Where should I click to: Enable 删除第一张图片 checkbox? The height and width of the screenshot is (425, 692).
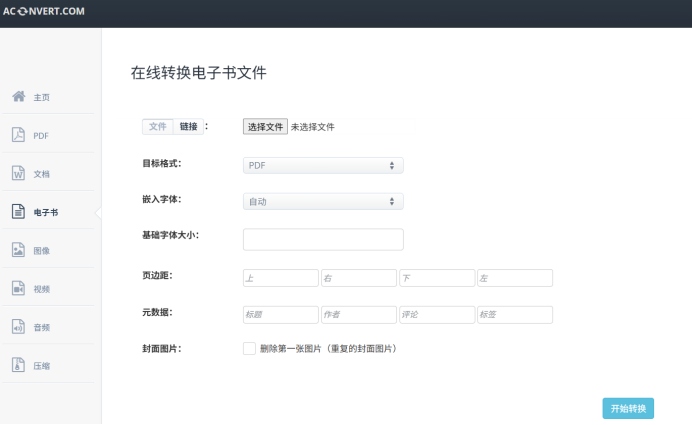[x=249, y=348]
